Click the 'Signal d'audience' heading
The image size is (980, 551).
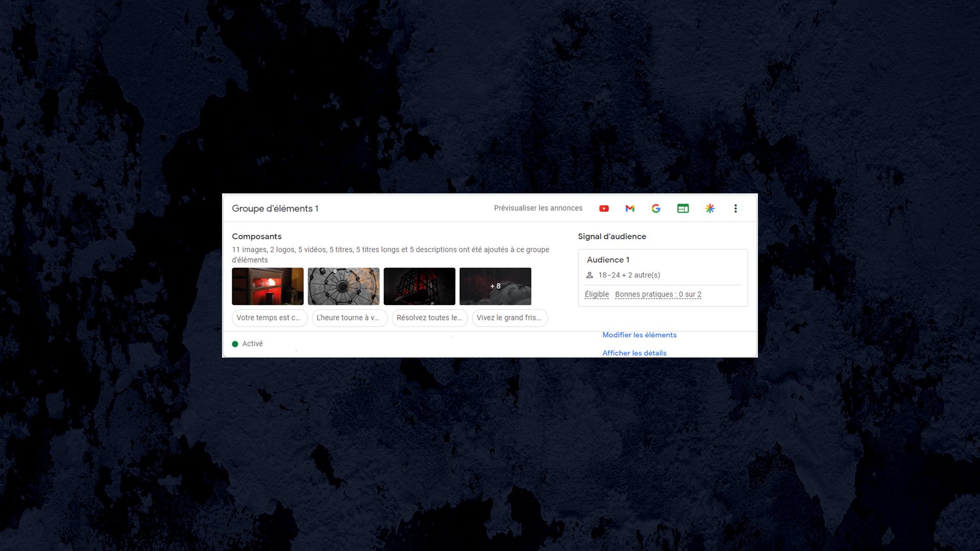click(x=612, y=236)
